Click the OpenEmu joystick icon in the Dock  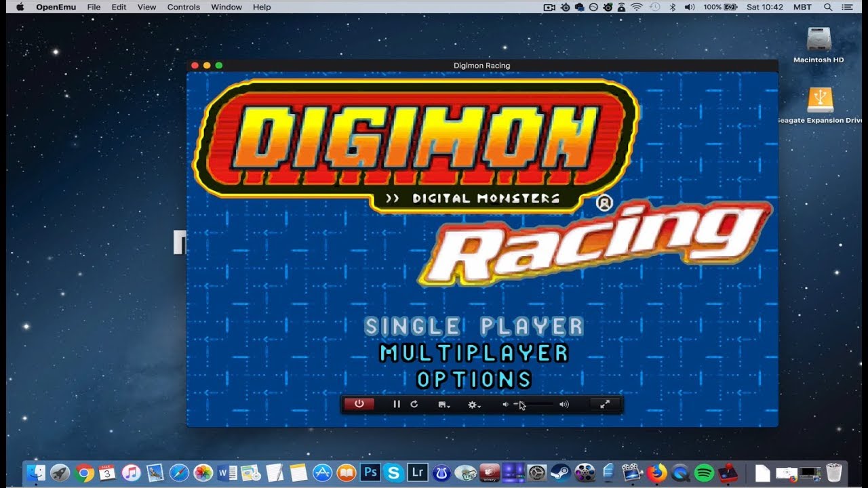[729, 472]
